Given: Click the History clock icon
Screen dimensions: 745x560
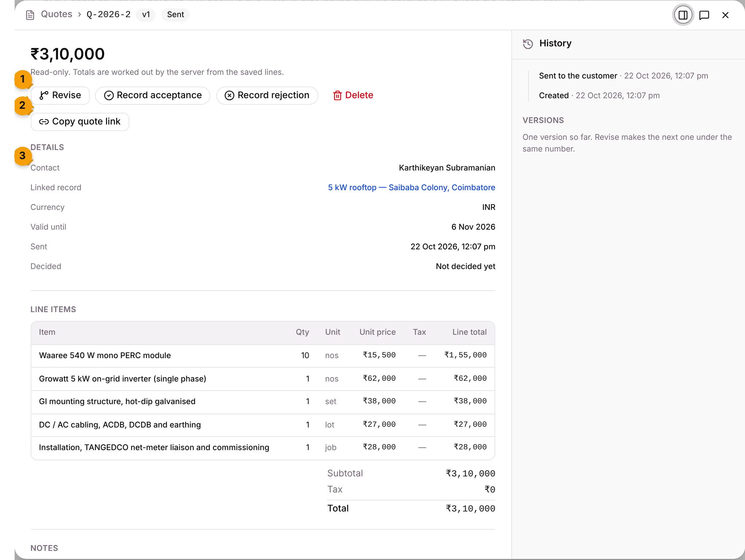Looking at the screenshot, I should coord(528,44).
